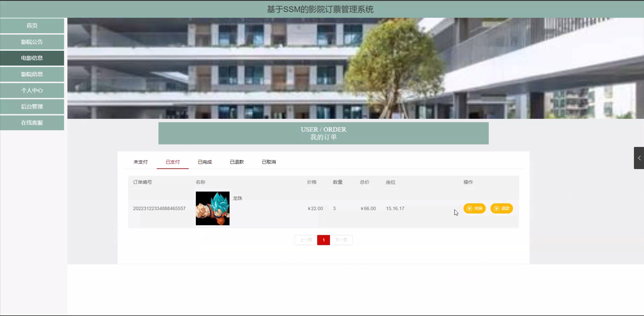Screen dimensions: 644x316
Task: Open the 龙珠 movie poster thumbnail
Action: pyautogui.click(x=212, y=208)
